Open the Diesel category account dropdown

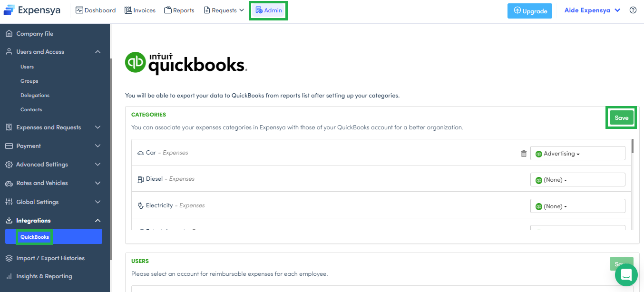click(x=577, y=180)
